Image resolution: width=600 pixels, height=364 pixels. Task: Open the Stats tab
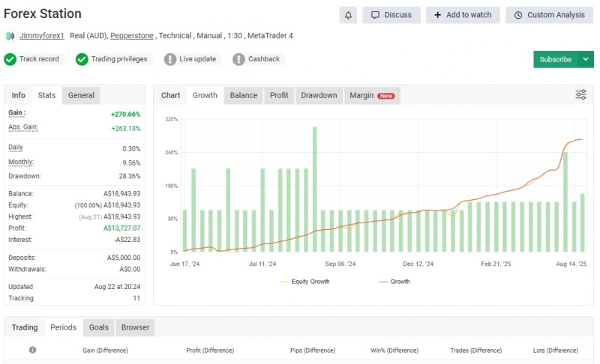tap(46, 95)
